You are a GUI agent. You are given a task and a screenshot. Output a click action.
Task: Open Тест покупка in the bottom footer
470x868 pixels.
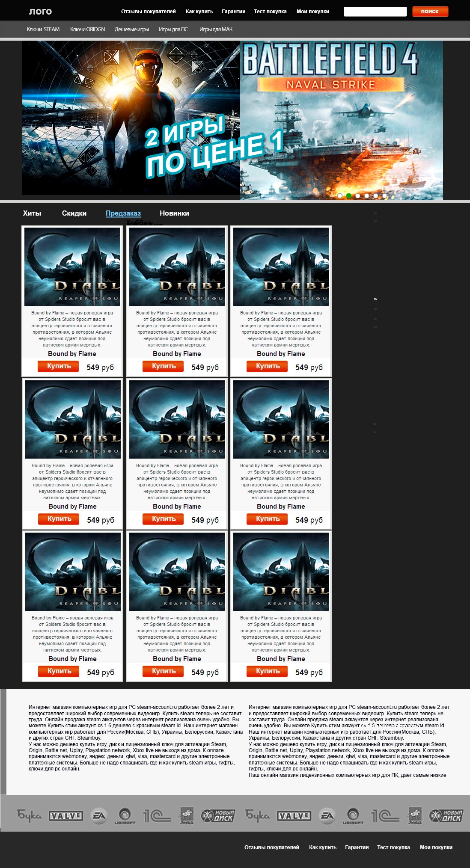pos(393,847)
